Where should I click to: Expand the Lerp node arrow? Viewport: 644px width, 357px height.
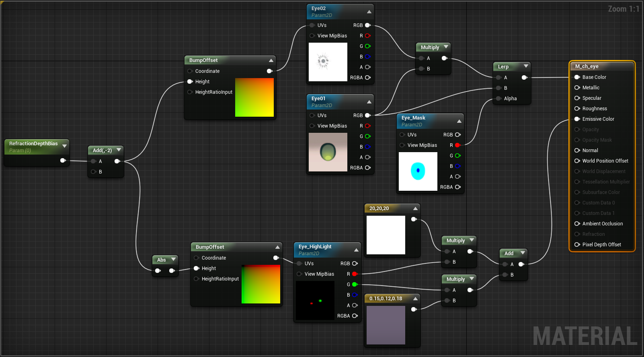[526, 66]
